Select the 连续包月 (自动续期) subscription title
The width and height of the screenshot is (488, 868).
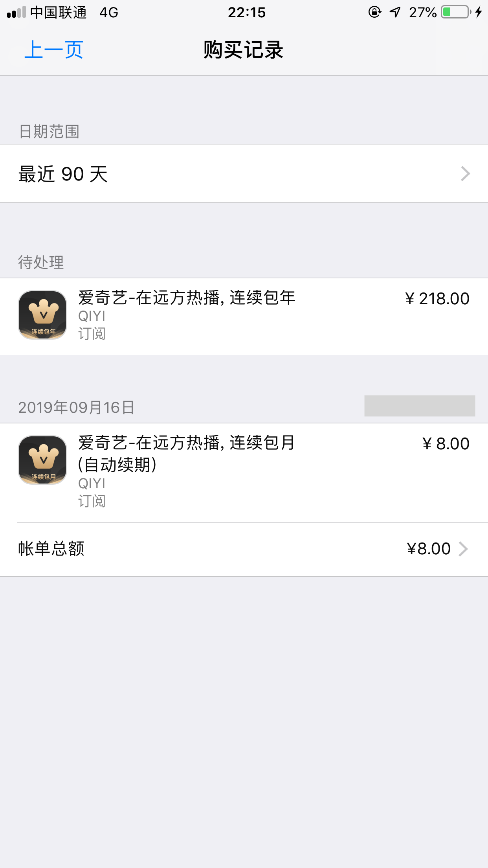coord(187,453)
